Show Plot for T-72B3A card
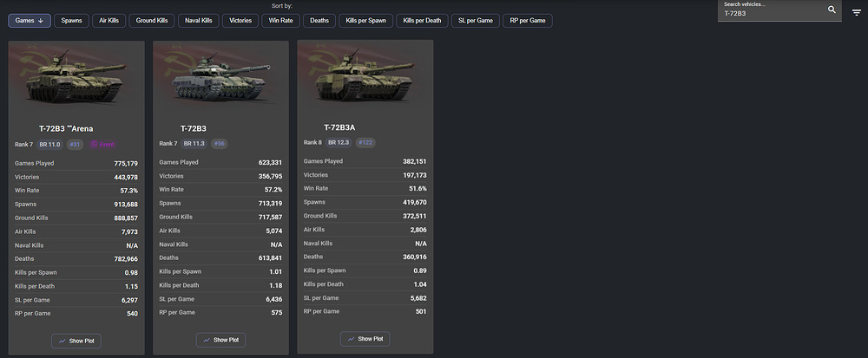868x358 pixels. coord(365,339)
